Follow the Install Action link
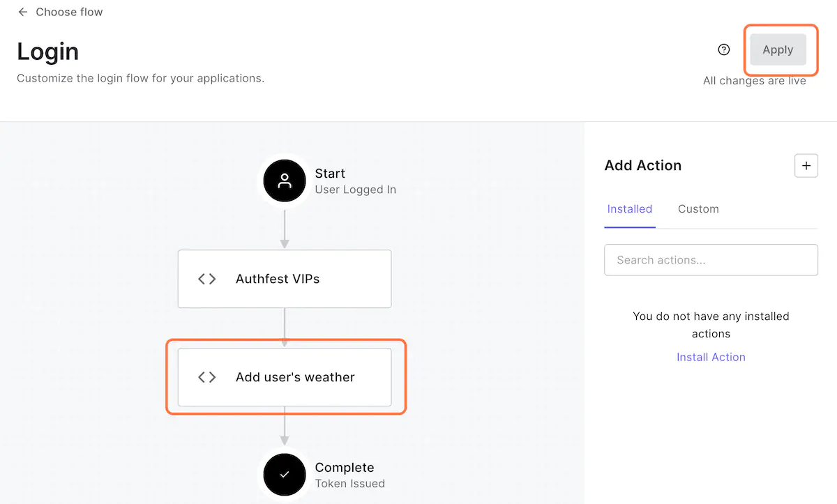Image resolution: width=837 pixels, height=504 pixels. 711,357
